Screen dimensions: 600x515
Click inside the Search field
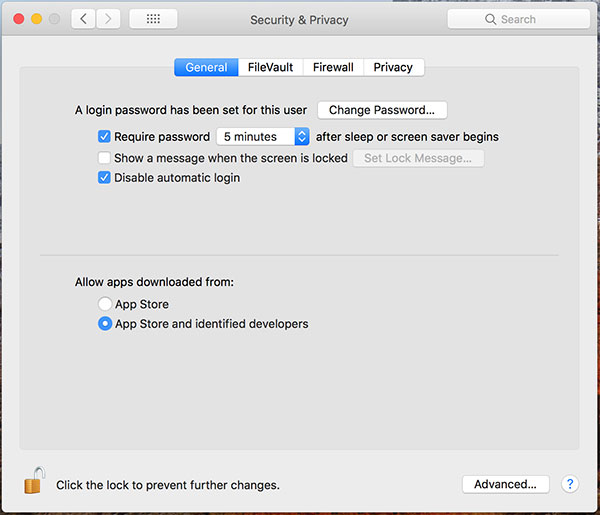(x=530, y=19)
